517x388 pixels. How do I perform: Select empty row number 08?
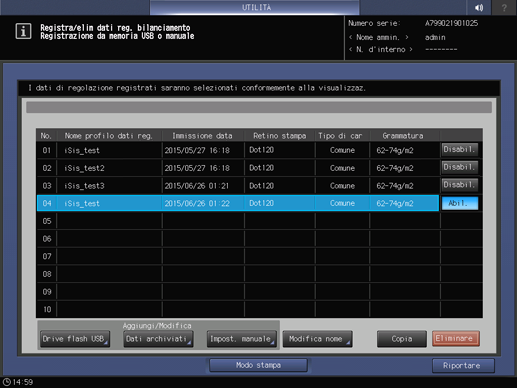[x=47, y=274]
